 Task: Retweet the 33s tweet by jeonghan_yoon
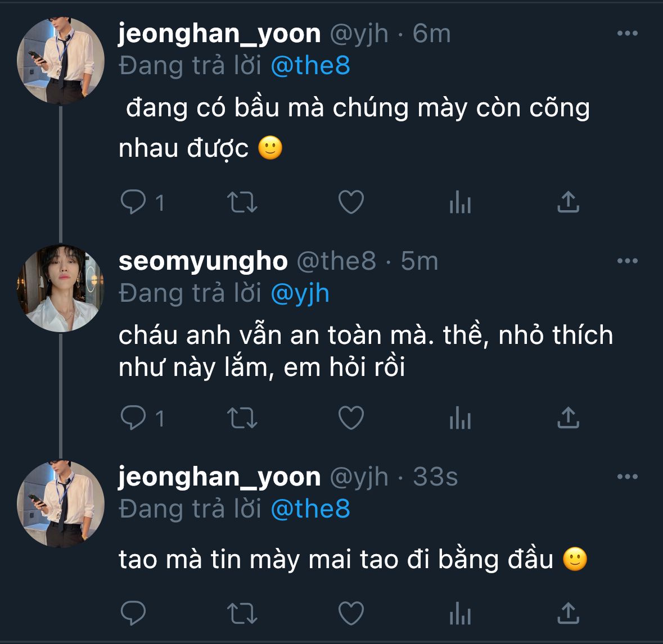pyautogui.click(x=242, y=613)
